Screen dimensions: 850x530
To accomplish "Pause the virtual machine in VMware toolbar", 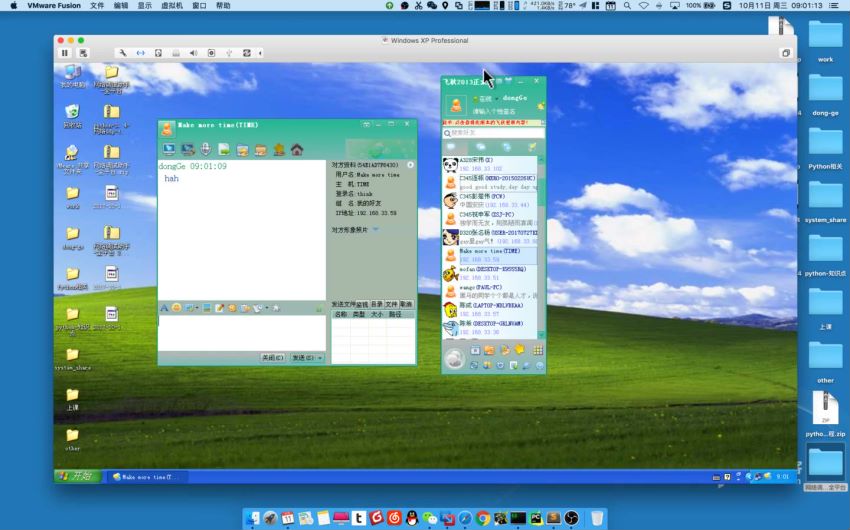I will 65,53.
